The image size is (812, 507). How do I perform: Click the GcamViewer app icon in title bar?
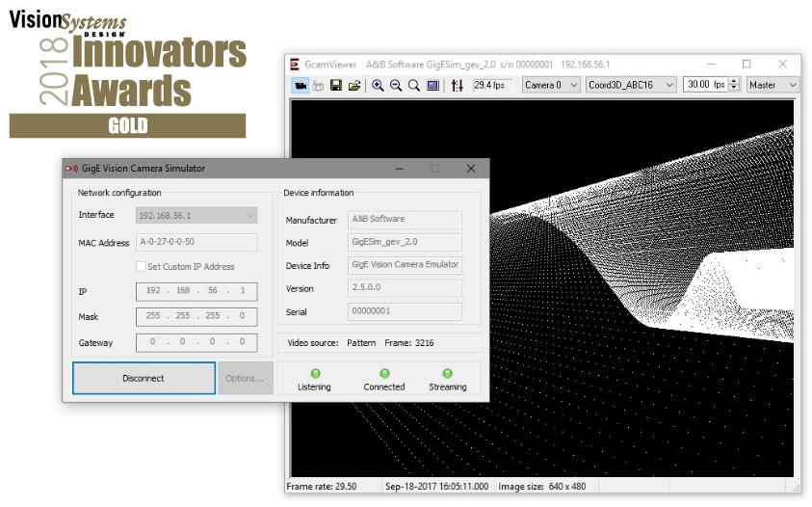click(x=295, y=65)
